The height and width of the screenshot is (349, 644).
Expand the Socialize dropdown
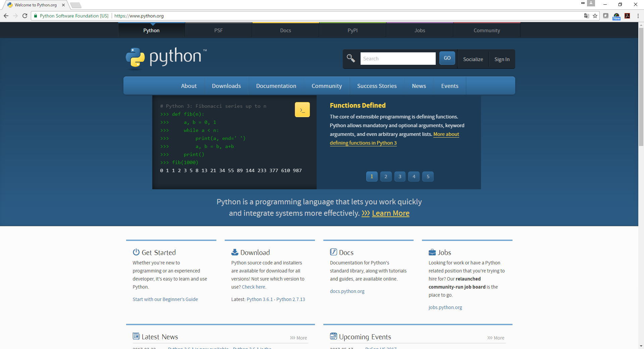click(x=473, y=59)
